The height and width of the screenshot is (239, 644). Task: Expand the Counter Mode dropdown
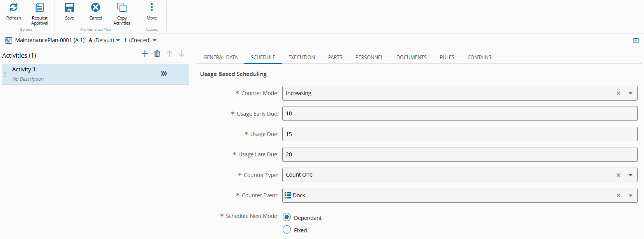click(x=630, y=93)
